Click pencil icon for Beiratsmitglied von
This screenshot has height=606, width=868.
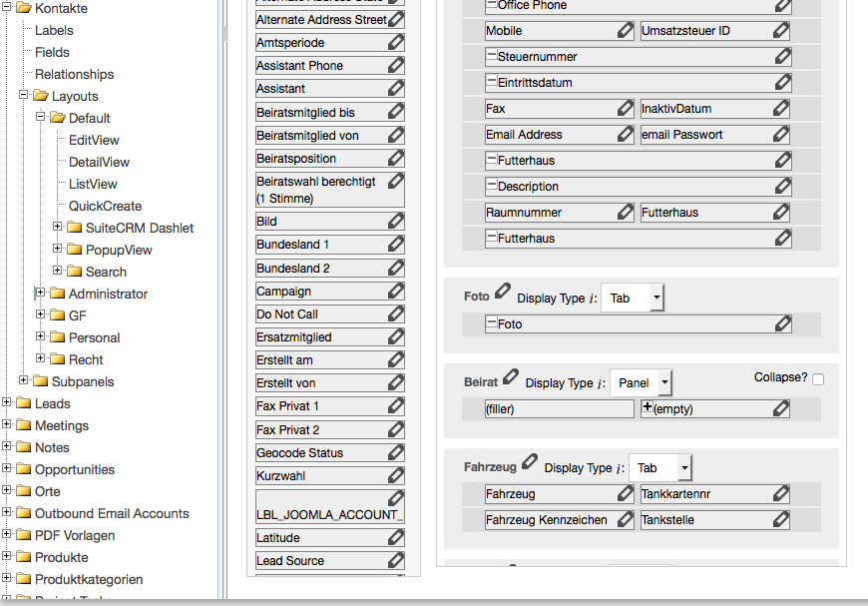tap(396, 135)
